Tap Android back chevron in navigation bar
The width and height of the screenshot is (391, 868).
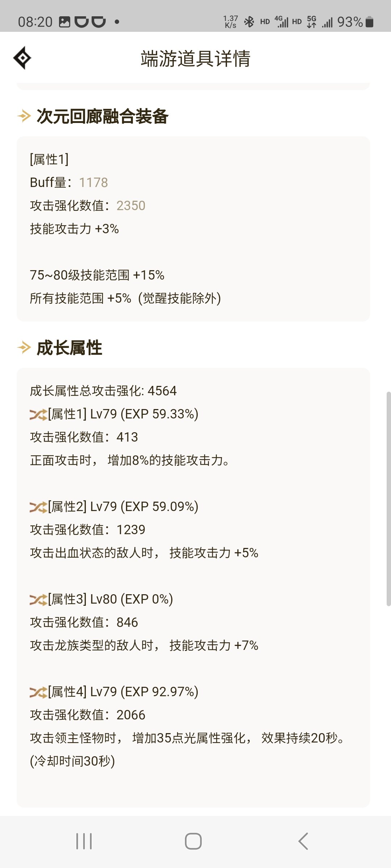pos(303,841)
